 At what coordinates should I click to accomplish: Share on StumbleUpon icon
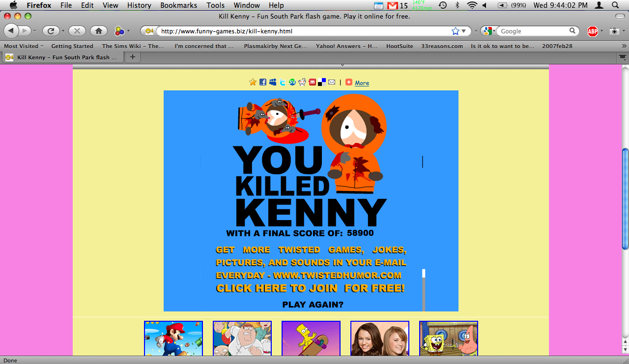click(x=292, y=82)
